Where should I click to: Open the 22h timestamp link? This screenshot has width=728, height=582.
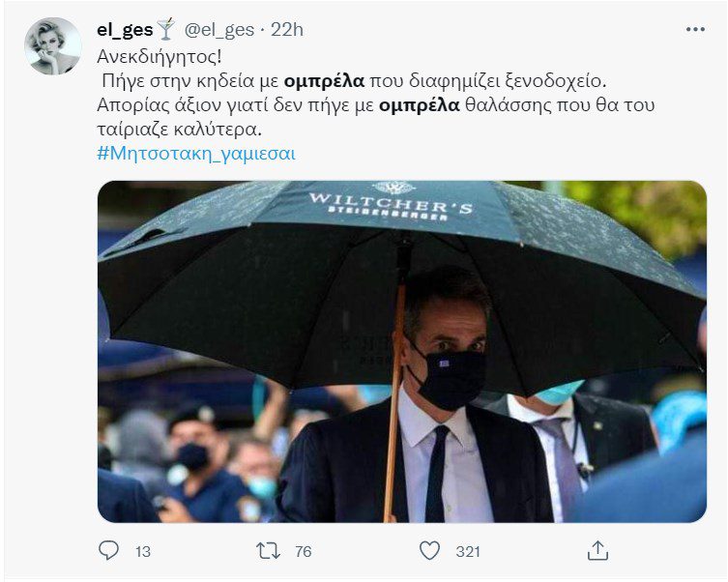(x=287, y=30)
